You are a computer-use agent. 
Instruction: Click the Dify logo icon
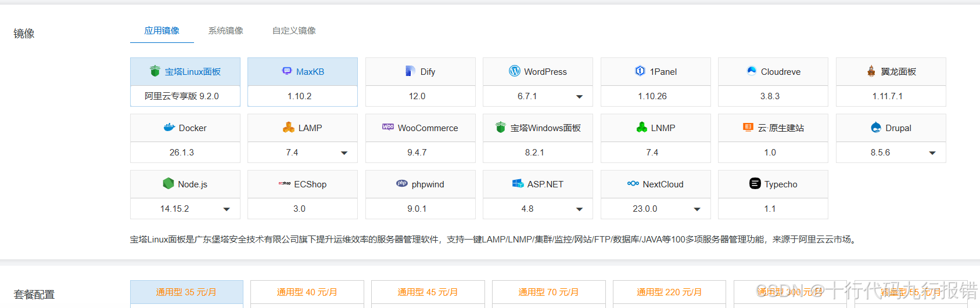411,71
